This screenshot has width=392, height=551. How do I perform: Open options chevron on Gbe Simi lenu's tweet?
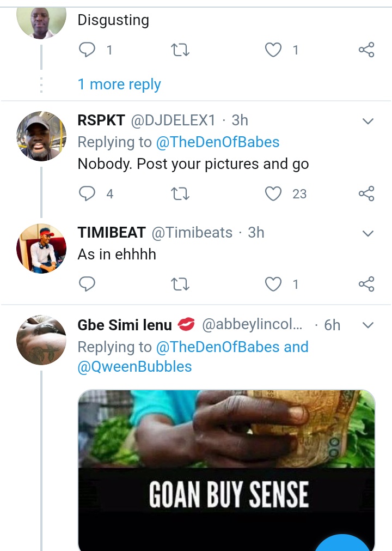coord(368,325)
